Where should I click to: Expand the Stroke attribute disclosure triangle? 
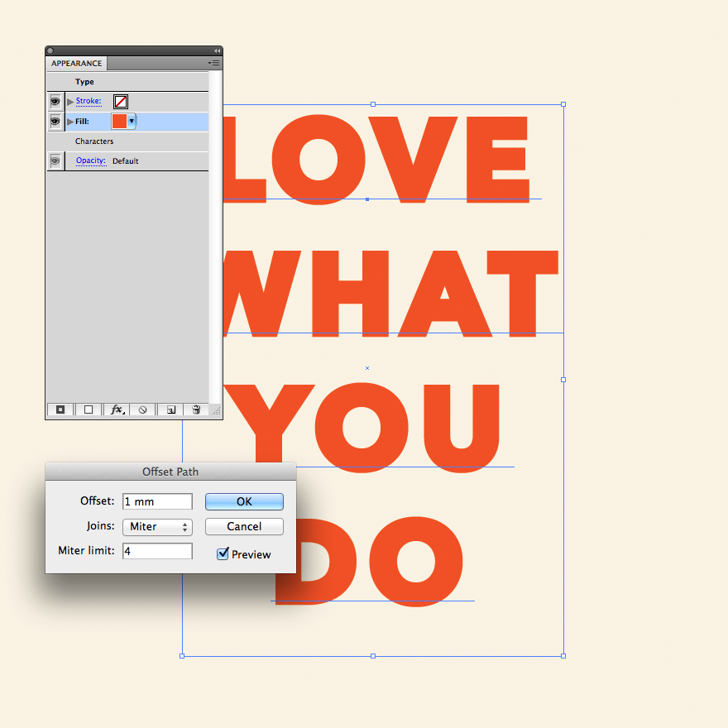(69, 101)
